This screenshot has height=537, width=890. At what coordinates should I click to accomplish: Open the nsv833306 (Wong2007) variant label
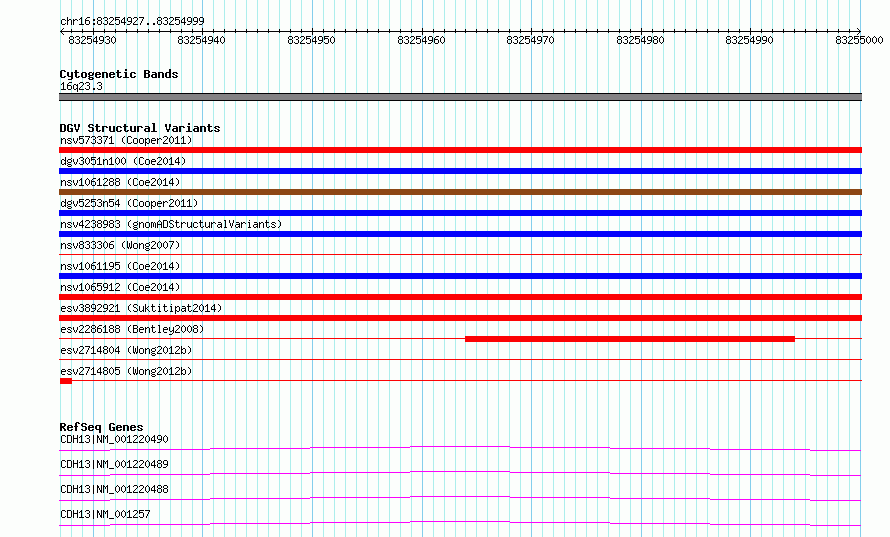pos(120,245)
